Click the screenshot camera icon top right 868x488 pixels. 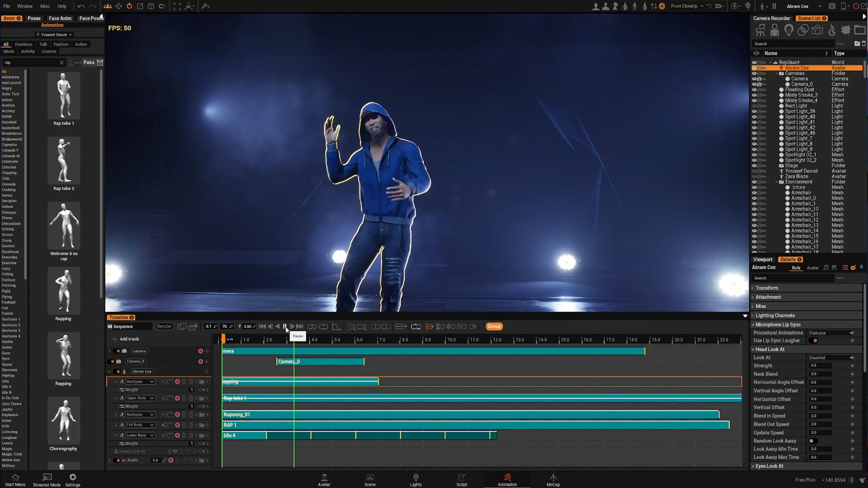pyautogui.click(x=832, y=6)
